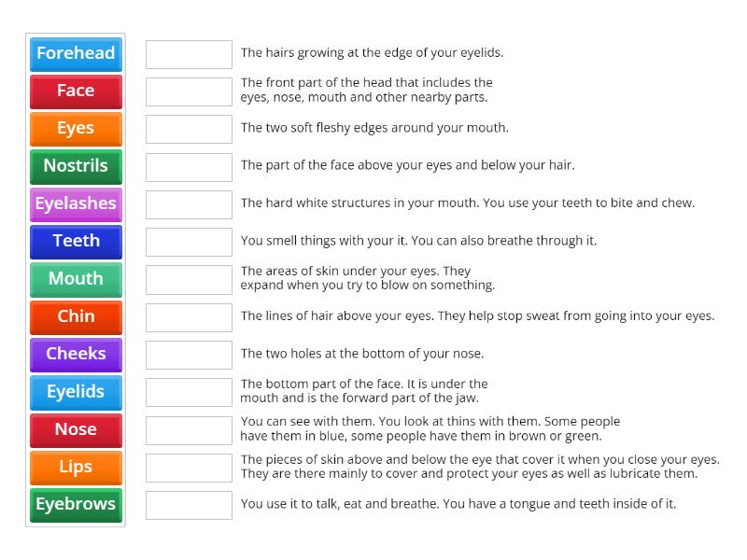747x560 pixels.
Task: Select the Cheeks word tile
Action: point(75,355)
